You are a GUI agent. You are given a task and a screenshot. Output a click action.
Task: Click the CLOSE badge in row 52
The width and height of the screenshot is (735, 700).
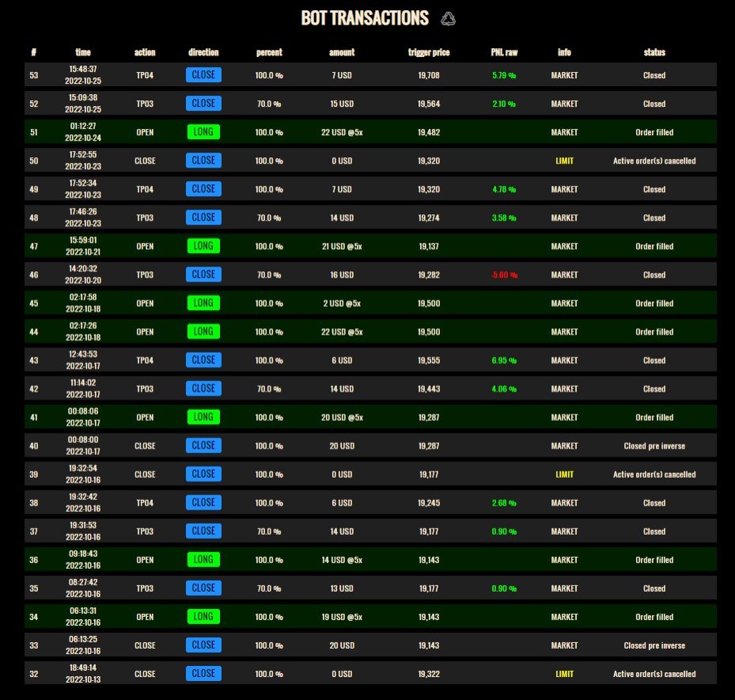203,104
